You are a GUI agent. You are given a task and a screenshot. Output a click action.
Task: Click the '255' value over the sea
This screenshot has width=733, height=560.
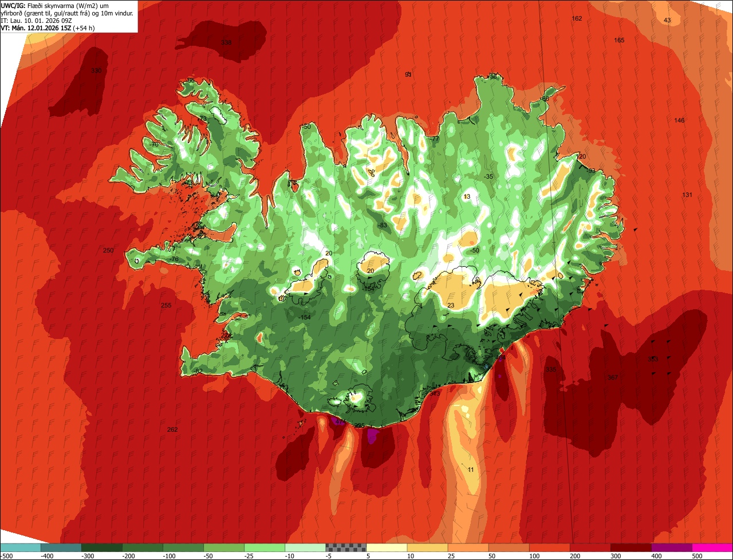tap(166, 305)
